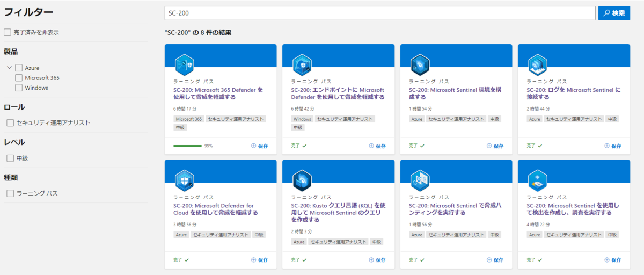This screenshot has width=644, height=275.
Task: Open SC-200: Microsoft Sentinel 環境を構成する link
Action: [x=455, y=93]
